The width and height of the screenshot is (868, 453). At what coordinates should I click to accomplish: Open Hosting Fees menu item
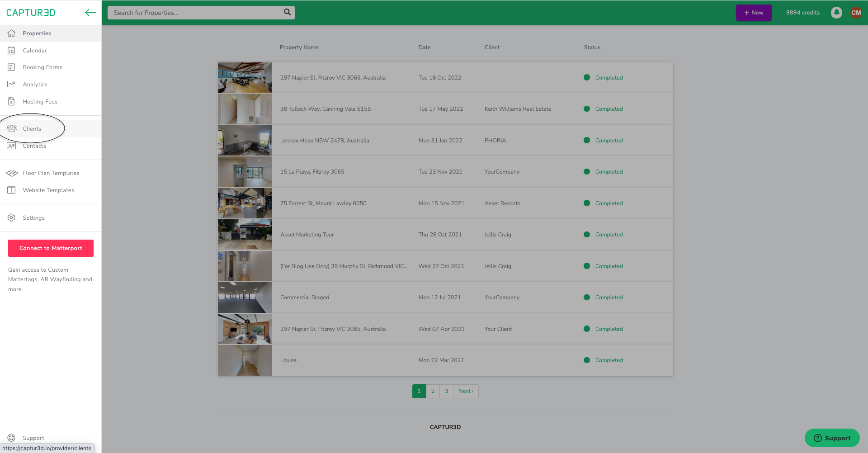[51, 101]
